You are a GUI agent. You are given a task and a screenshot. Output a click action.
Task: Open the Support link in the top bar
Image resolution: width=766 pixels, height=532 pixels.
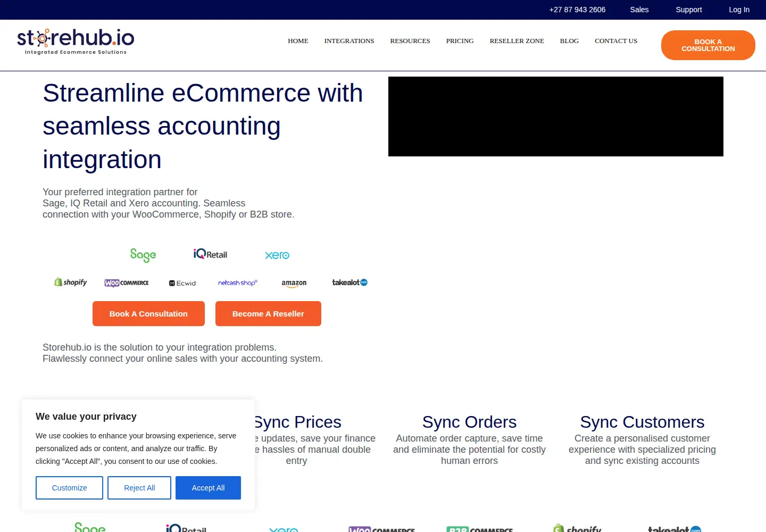(689, 10)
